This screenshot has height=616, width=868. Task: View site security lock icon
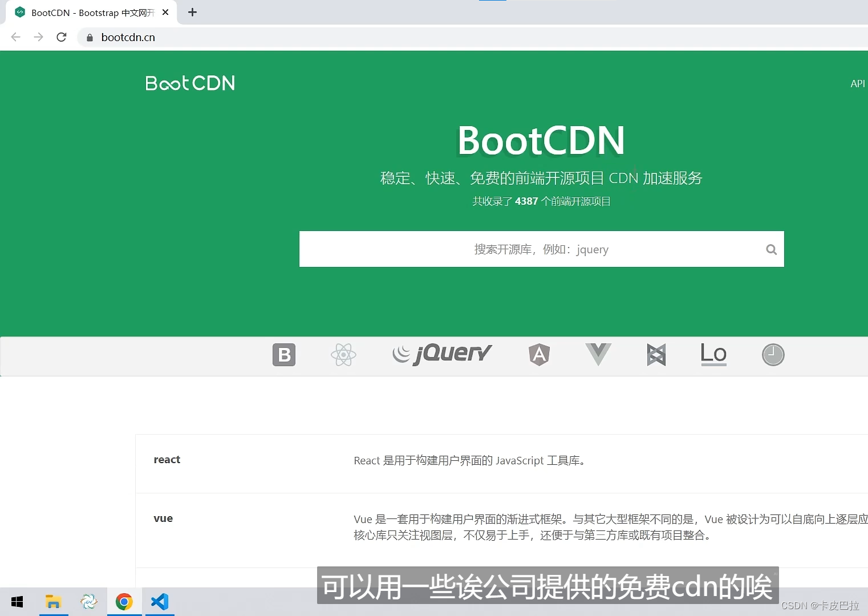coord(90,38)
